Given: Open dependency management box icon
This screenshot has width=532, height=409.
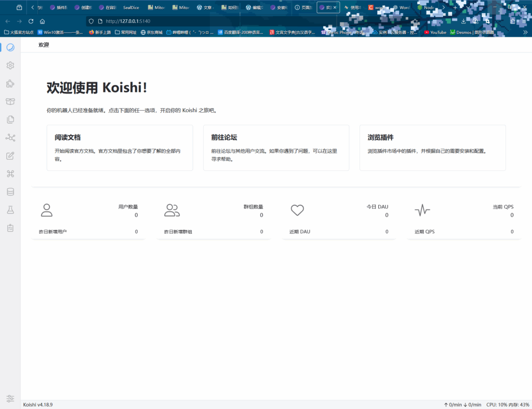Looking at the screenshot, I should point(10,101).
